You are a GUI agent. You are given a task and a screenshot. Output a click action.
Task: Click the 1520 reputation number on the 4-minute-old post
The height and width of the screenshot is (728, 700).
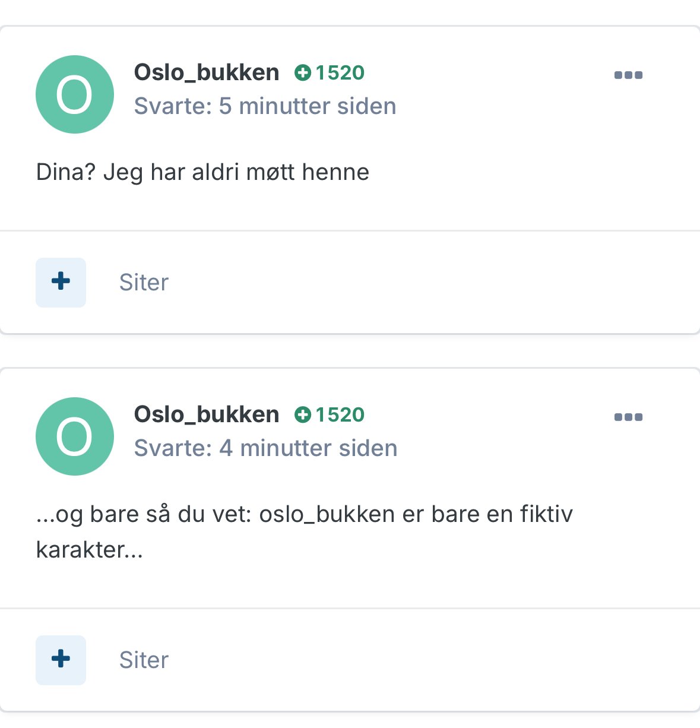[340, 415]
